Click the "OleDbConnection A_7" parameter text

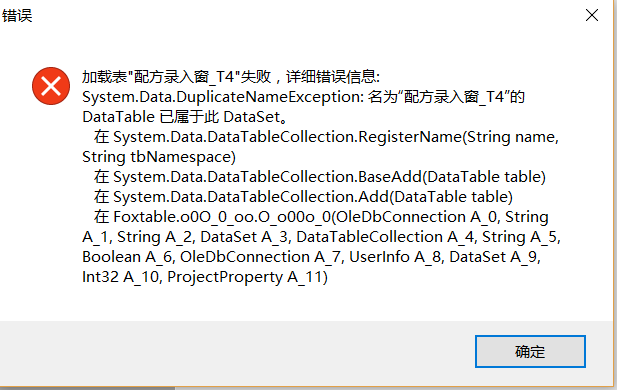260,257
